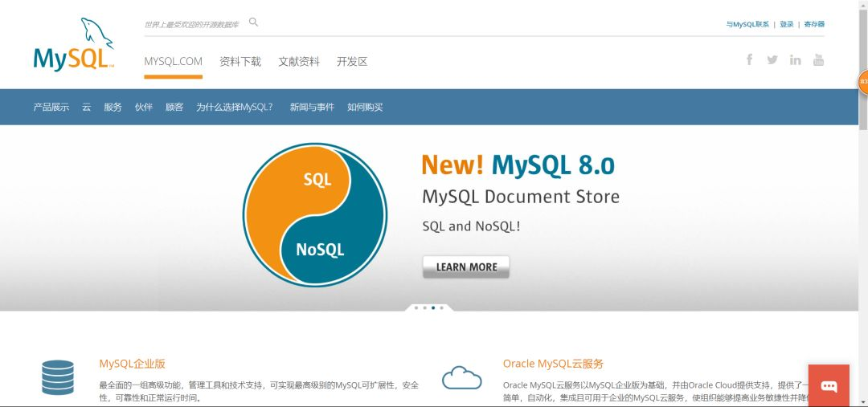This screenshot has width=868, height=407.
Task: Open the 云 menu item
Action: (87, 108)
